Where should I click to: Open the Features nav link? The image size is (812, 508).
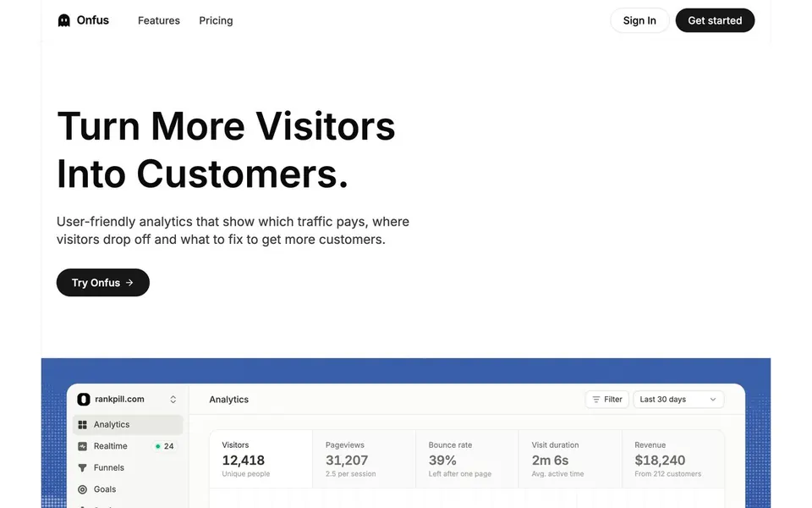(159, 20)
